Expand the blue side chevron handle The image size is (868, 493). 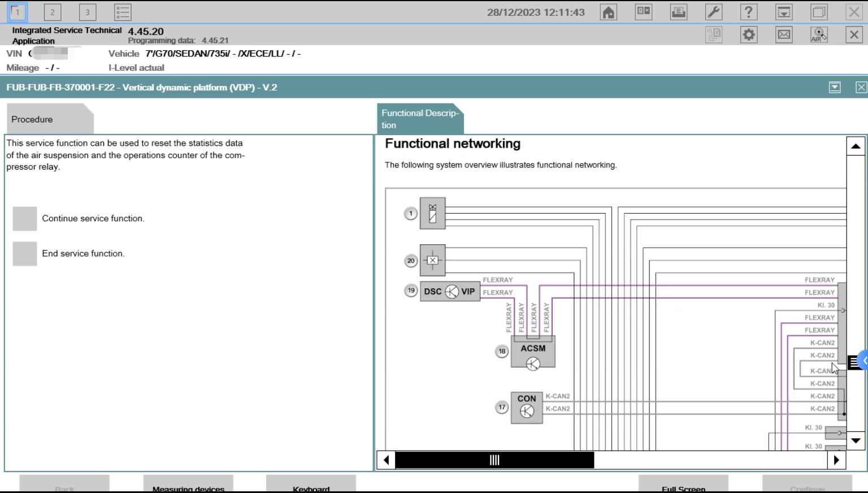863,360
